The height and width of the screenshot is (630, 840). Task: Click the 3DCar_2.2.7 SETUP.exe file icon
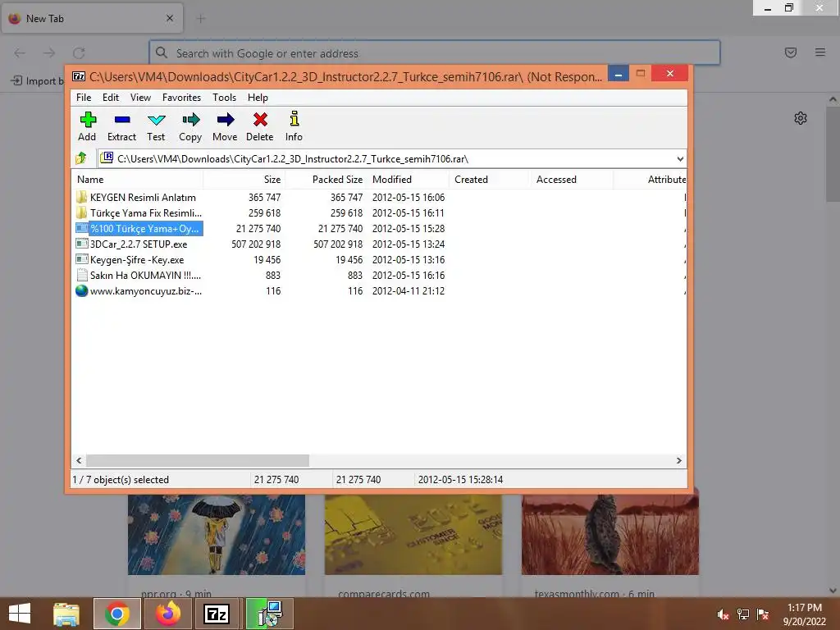(x=81, y=244)
